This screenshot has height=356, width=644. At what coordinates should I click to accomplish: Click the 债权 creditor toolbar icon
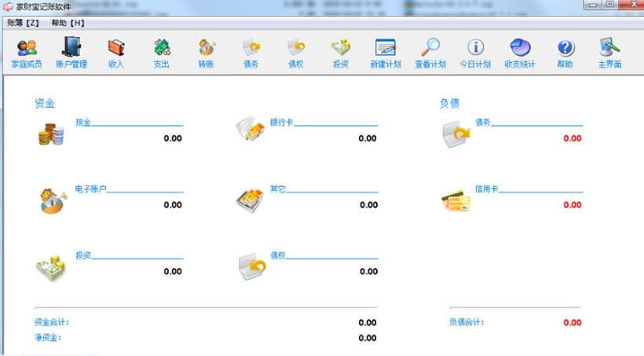click(x=296, y=53)
